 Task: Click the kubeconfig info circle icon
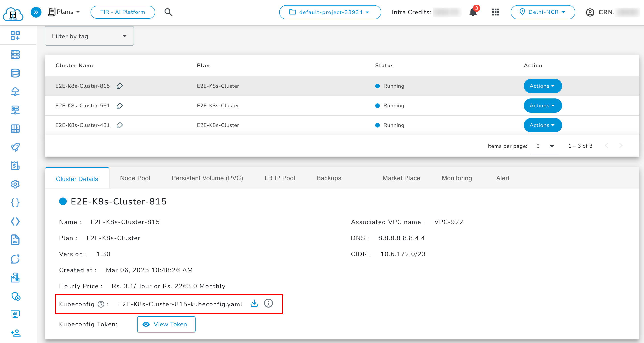(x=268, y=303)
